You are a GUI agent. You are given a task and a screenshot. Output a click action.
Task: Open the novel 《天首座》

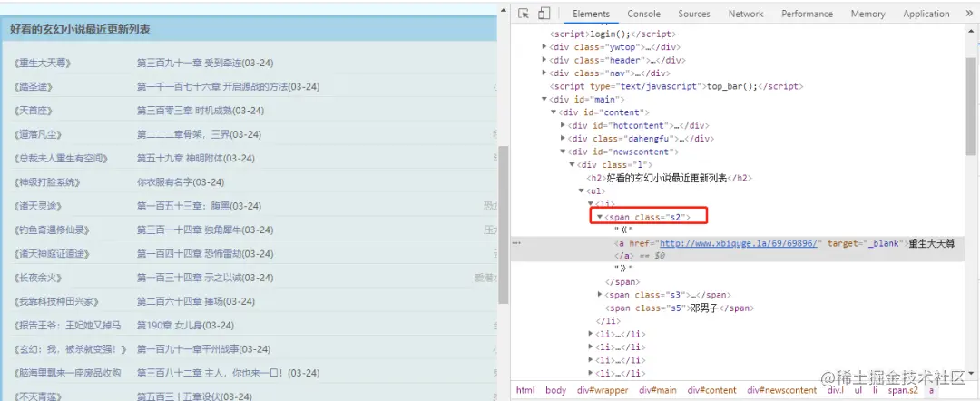point(33,111)
